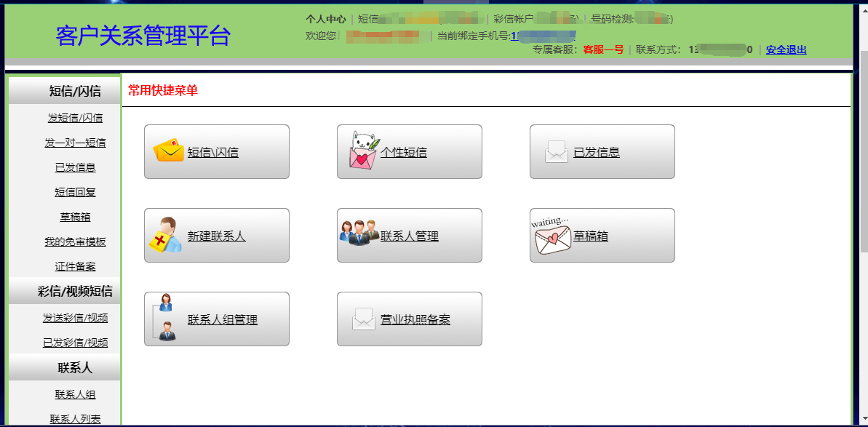Click the person-with-plus 新建联系人 icon

[165, 234]
